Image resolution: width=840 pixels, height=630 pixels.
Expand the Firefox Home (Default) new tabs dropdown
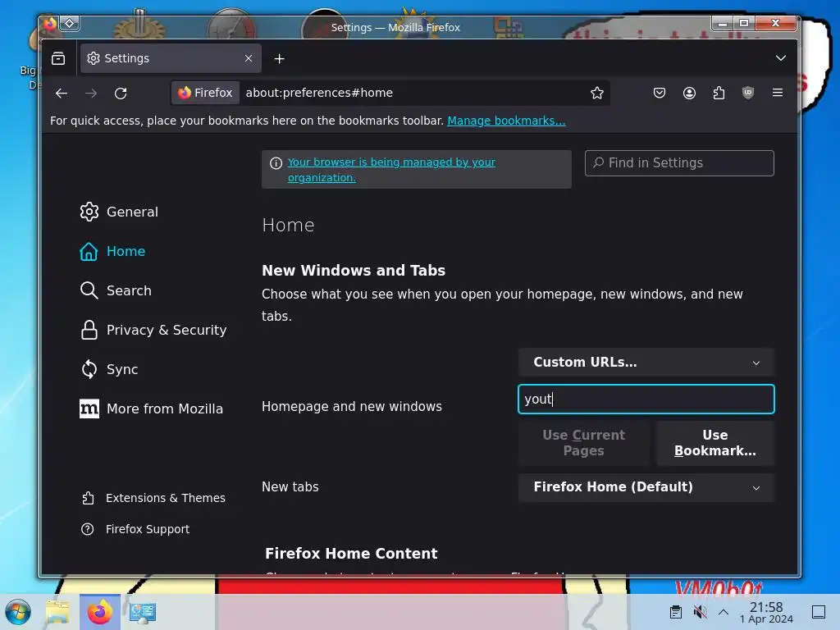click(646, 487)
